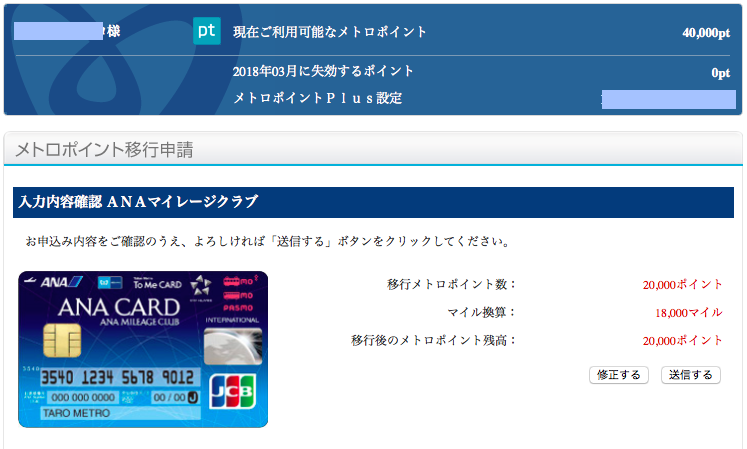The image size is (747, 449).
Task: Click the マイル換算 label
Action: [x=482, y=313]
